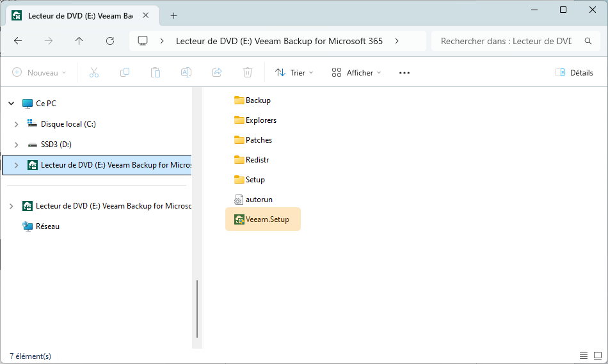The width and height of the screenshot is (608, 364).
Task: Go forward using the forward arrow
Action: (x=49, y=41)
